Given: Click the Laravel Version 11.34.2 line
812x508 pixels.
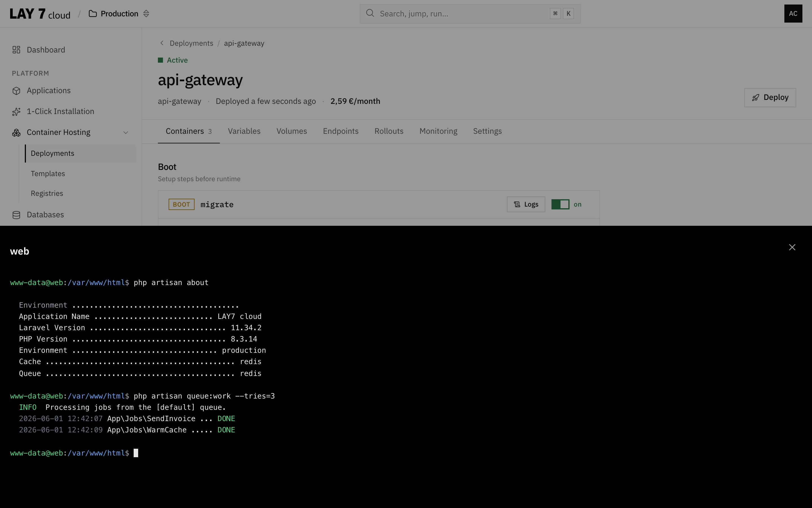Looking at the screenshot, I should point(140,328).
